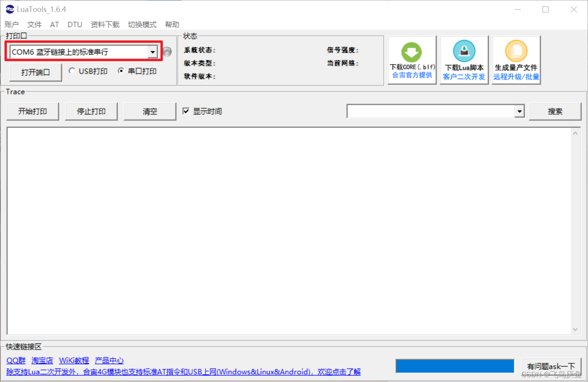
Task: Open the 产品中心 link
Action: 109,360
